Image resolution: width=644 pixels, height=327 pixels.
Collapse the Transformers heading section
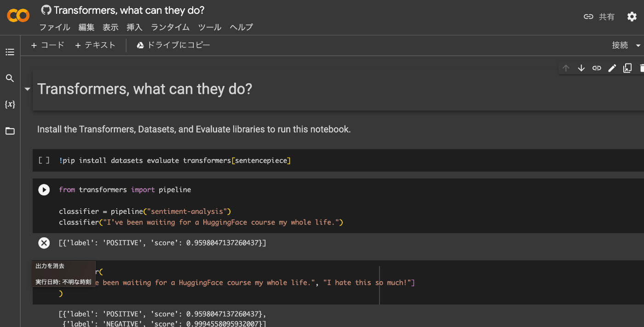tap(28, 89)
